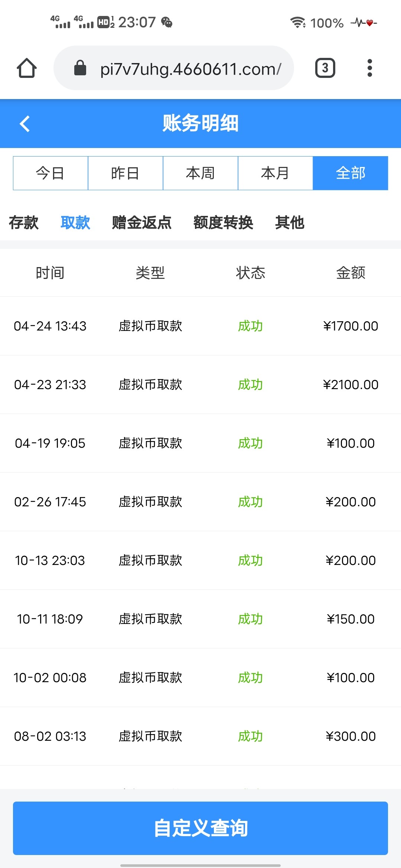Switch to the 其他 category
Screen dimensions: 401x868
tap(290, 223)
